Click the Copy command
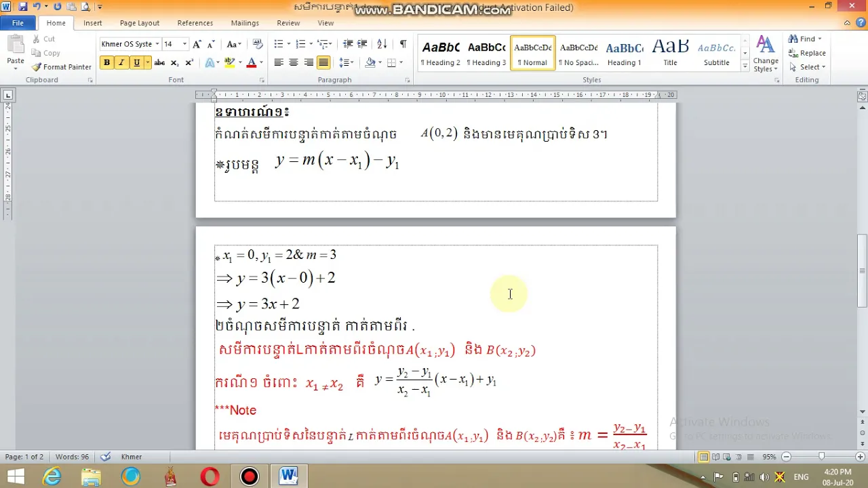The height and width of the screenshot is (488, 868). (46, 53)
